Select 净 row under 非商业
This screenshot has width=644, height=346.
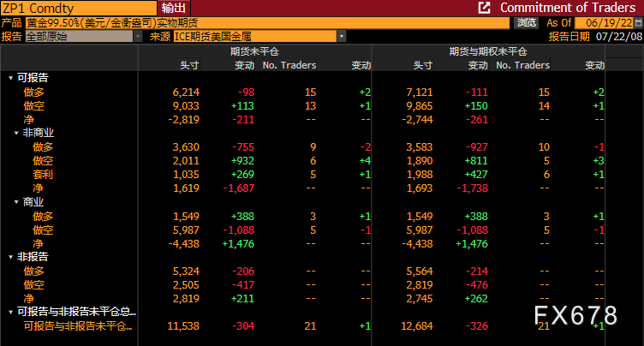38,188
